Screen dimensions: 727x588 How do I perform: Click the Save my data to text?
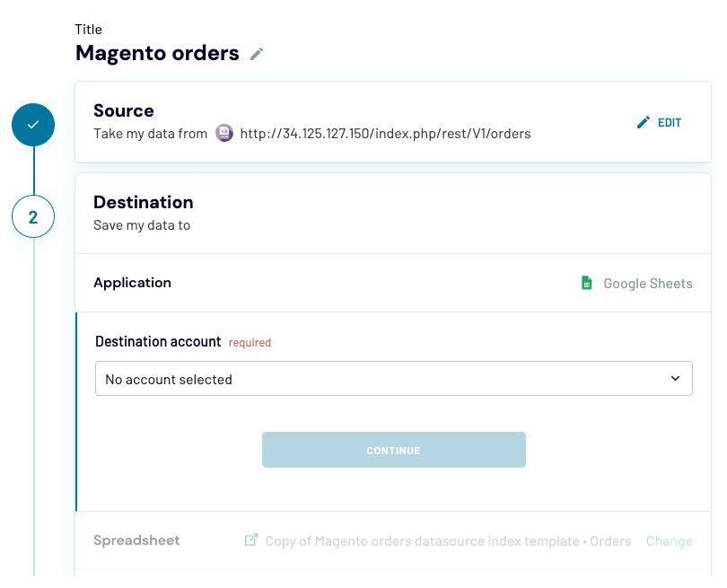[142, 225]
